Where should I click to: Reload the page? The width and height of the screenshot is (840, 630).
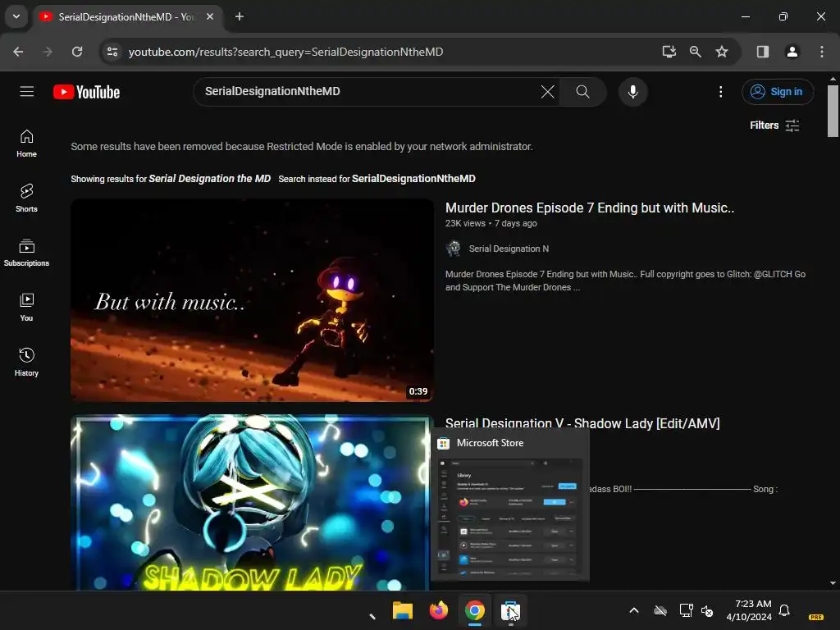click(x=77, y=52)
